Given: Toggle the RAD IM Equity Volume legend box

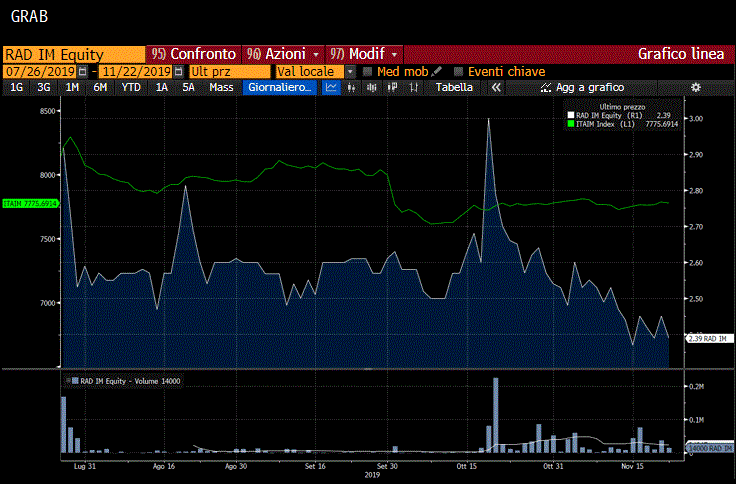Looking at the screenshot, I should [x=74, y=381].
